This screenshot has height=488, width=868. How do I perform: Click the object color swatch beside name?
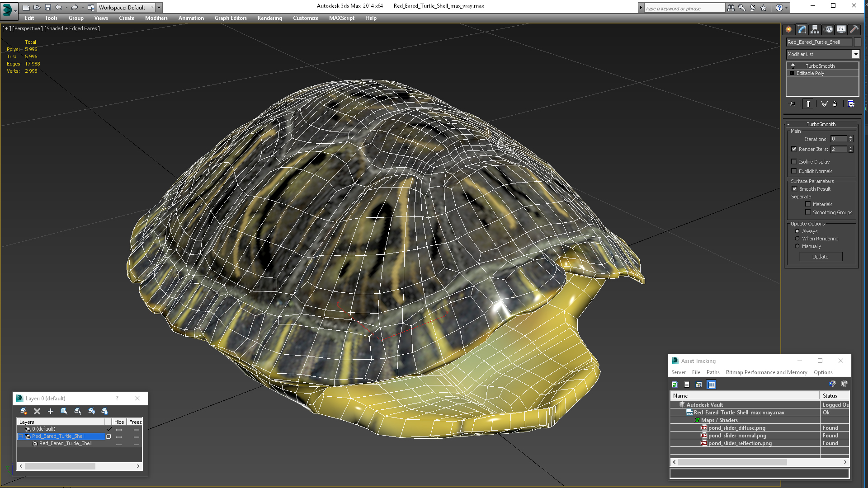pyautogui.click(x=857, y=42)
